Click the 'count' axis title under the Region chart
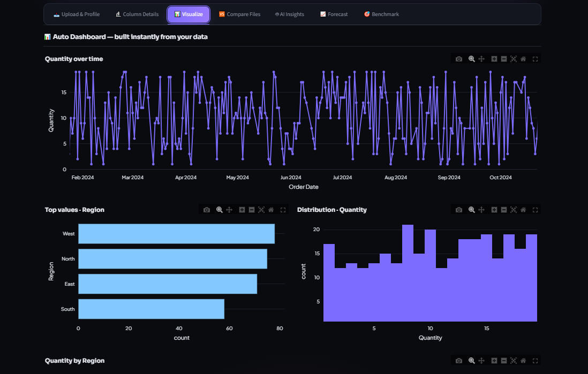This screenshot has height=374, width=588. [x=182, y=338]
